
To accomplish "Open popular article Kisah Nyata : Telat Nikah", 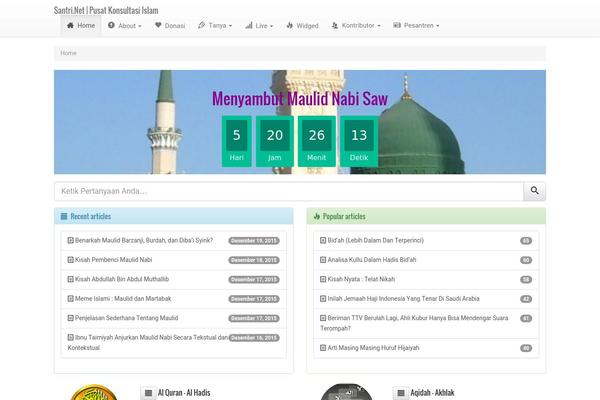I will point(361,279).
